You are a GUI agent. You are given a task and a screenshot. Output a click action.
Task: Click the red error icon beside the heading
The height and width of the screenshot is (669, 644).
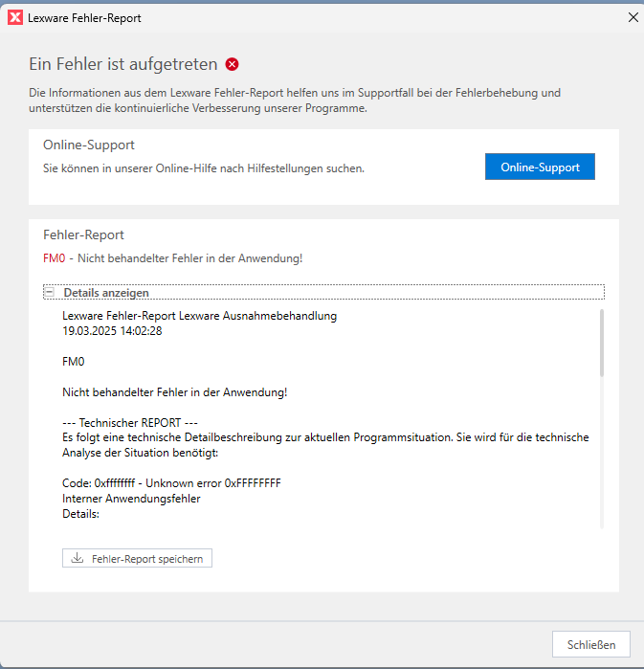(x=232, y=64)
